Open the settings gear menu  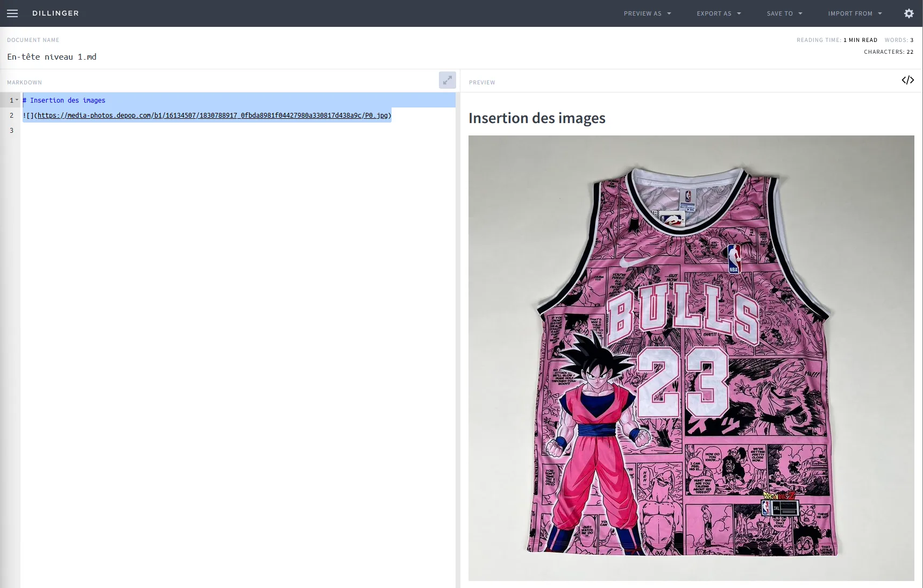click(908, 13)
